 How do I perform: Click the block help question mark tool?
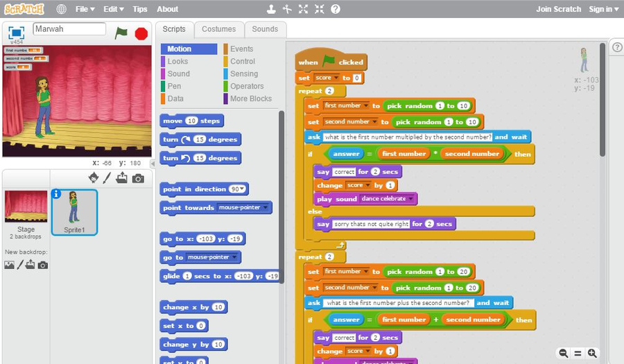point(336,9)
